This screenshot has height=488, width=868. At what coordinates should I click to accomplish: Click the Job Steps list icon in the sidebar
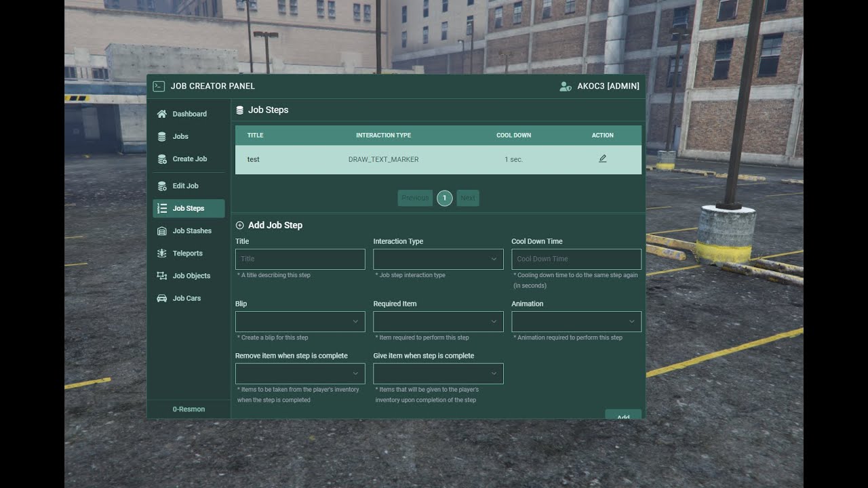click(161, 208)
